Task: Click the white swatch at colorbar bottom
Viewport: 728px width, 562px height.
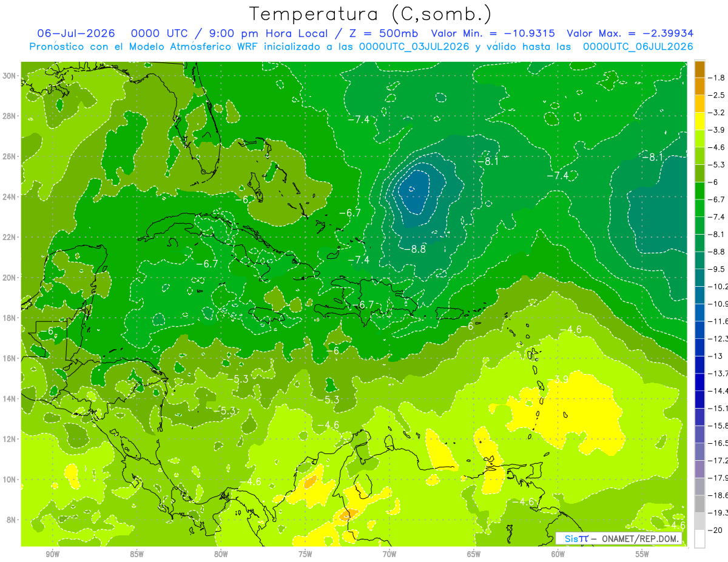Action: [x=699, y=539]
